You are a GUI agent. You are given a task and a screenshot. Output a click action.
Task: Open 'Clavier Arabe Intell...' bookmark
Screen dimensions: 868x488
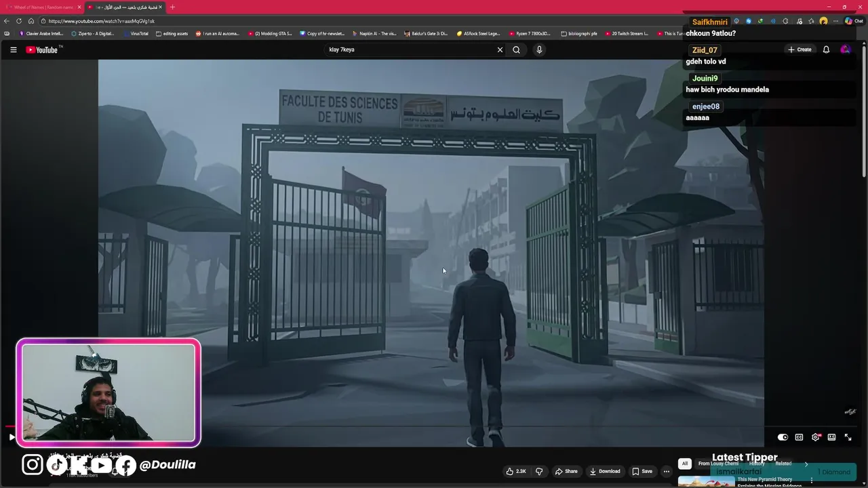pyautogui.click(x=41, y=33)
